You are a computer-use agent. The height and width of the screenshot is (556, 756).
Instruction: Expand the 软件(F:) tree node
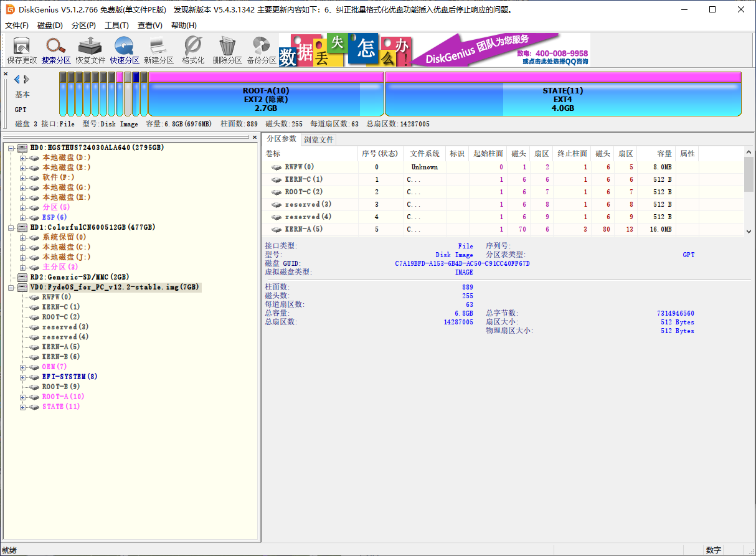[23, 178]
